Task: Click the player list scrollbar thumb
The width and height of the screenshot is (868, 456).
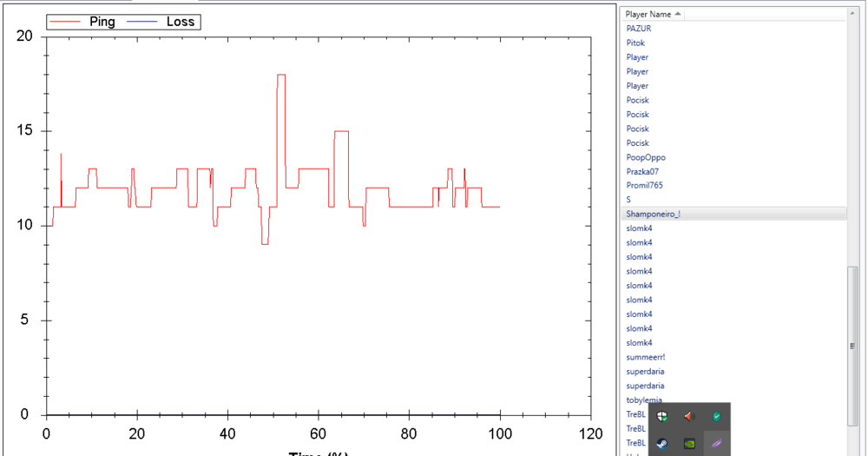Action: (x=852, y=347)
